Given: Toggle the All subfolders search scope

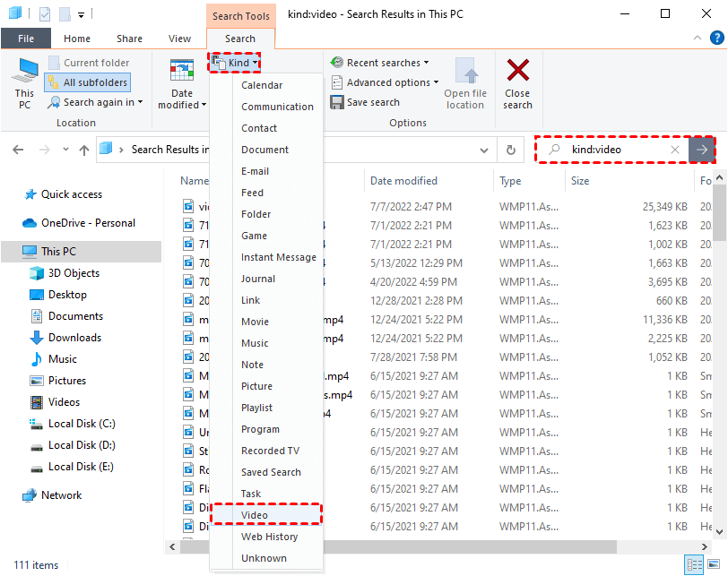Looking at the screenshot, I should [87, 82].
